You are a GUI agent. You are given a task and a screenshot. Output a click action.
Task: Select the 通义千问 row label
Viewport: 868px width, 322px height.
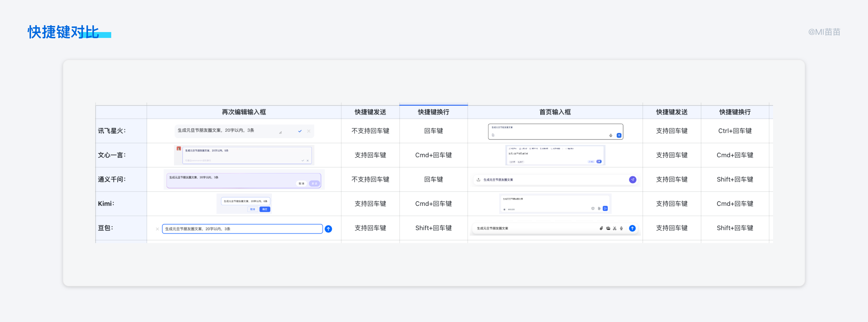(x=112, y=179)
